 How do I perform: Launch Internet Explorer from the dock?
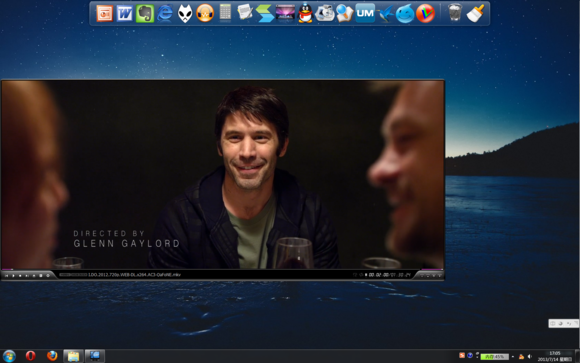tap(165, 14)
